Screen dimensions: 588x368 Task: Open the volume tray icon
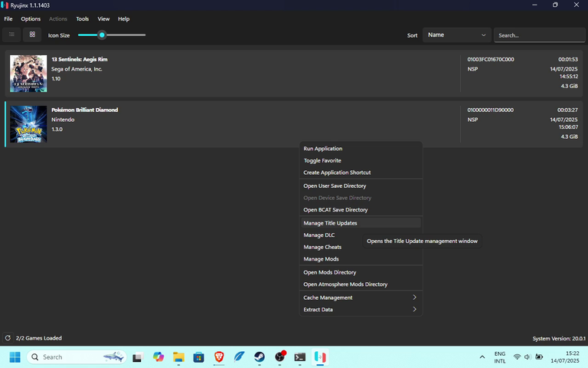point(528,357)
